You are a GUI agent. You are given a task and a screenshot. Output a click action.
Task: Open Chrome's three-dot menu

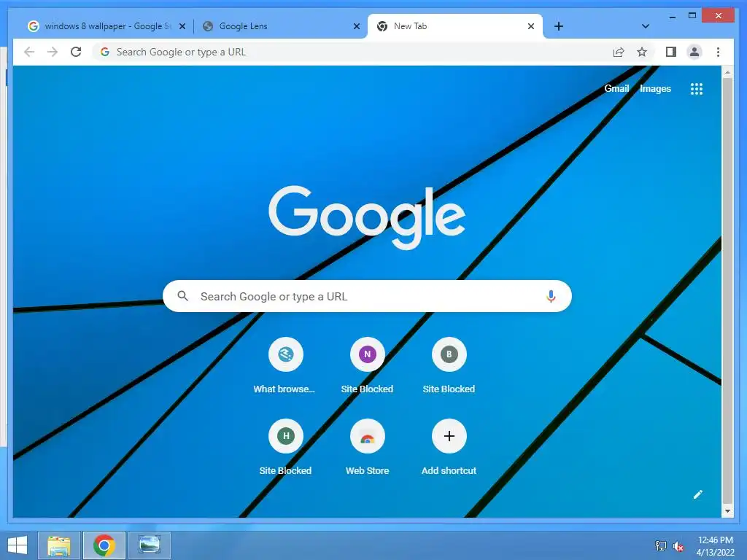[x=718, y=52]
